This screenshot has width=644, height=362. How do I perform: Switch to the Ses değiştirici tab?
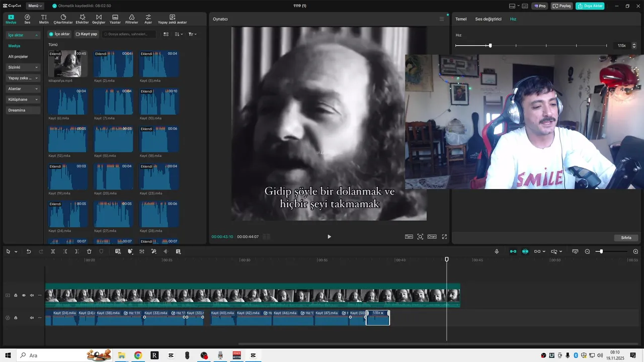click(488, 19)
